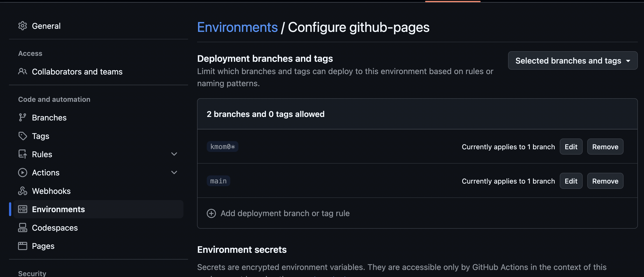
Task: Click the Codespaces icon in sidebar
Action: (x=22, y=228)
